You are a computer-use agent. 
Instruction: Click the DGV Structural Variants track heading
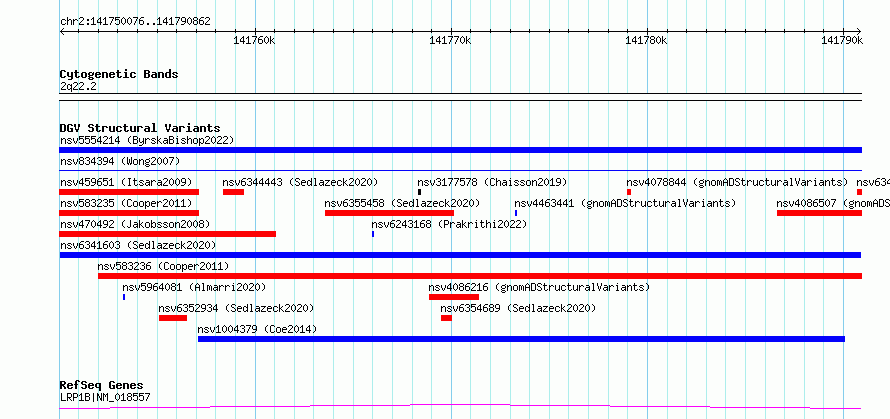pyautogui.click(x=140, y=128)
